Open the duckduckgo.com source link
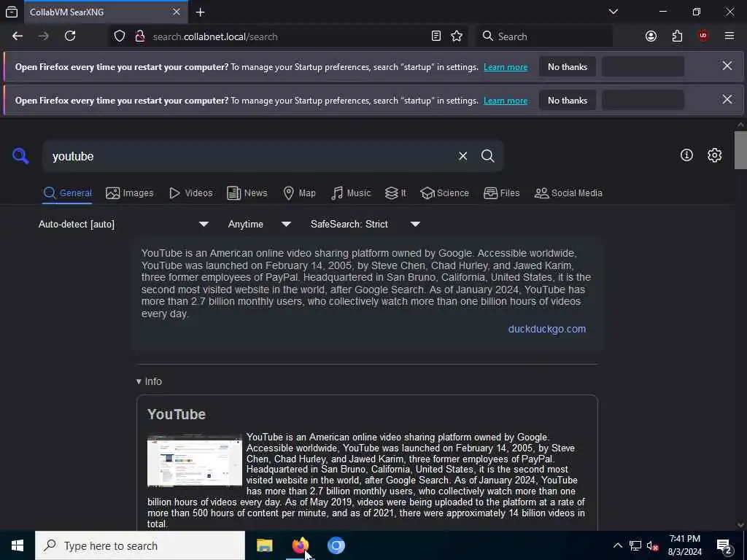Image resolution: width=747 pixels, height=560 pixels. (x=547, y=329)
